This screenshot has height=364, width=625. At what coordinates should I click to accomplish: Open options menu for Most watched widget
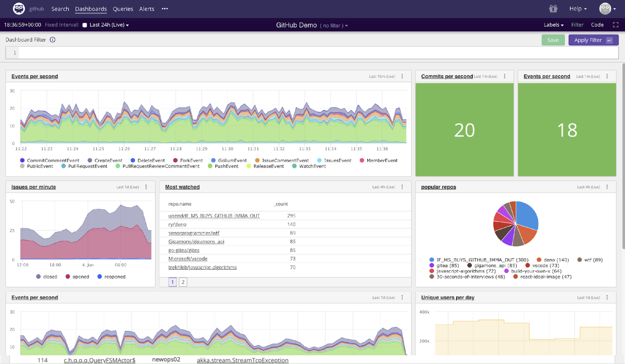pyautogui.click(x=402, y=187)
